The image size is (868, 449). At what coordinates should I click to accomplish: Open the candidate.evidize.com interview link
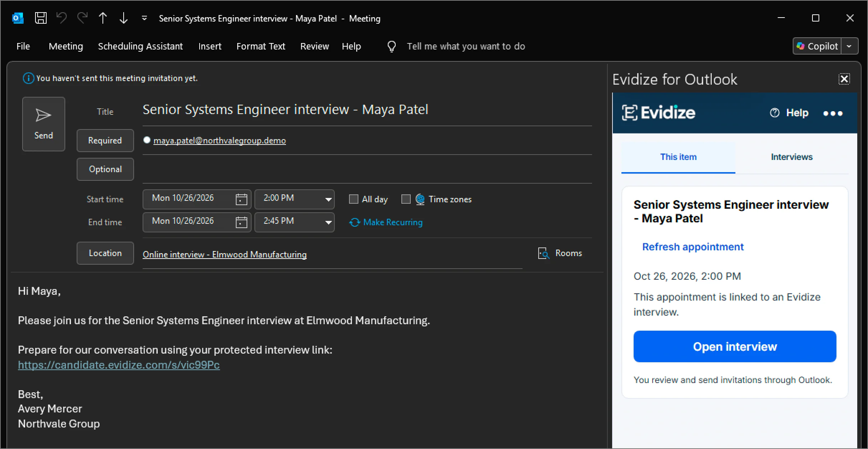[119, 365]
